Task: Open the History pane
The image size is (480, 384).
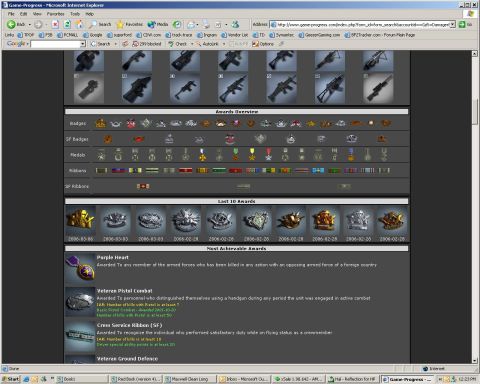Action: pyautogui.click(x=177, y=24)
